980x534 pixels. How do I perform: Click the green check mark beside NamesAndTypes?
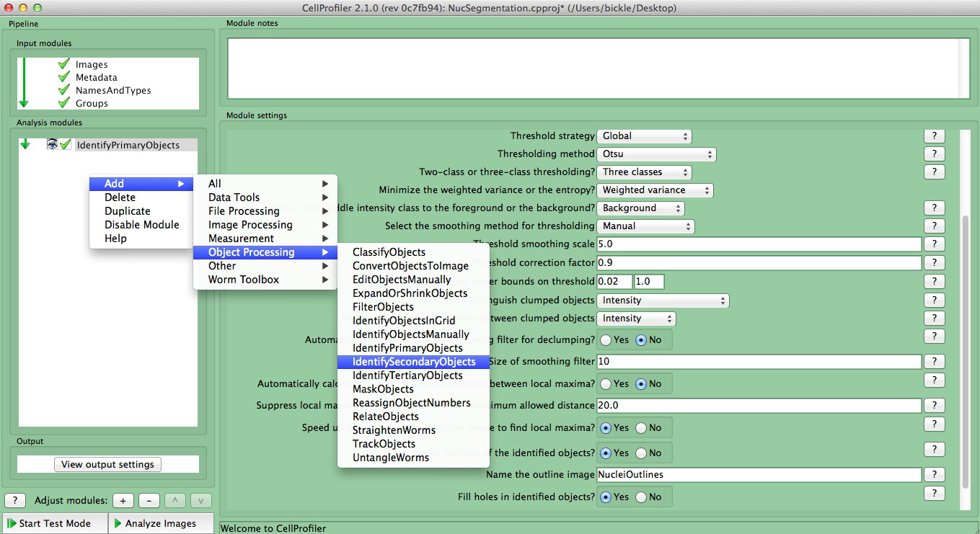(64, 90)
